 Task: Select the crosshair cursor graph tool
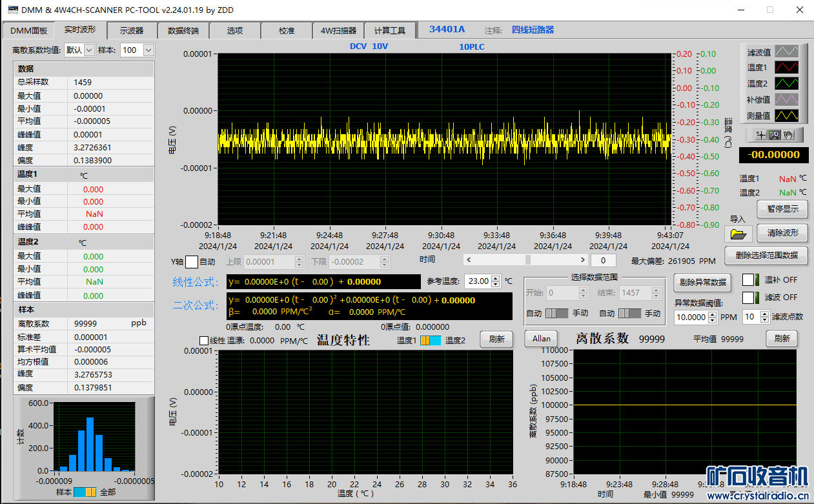coord(762,134)
